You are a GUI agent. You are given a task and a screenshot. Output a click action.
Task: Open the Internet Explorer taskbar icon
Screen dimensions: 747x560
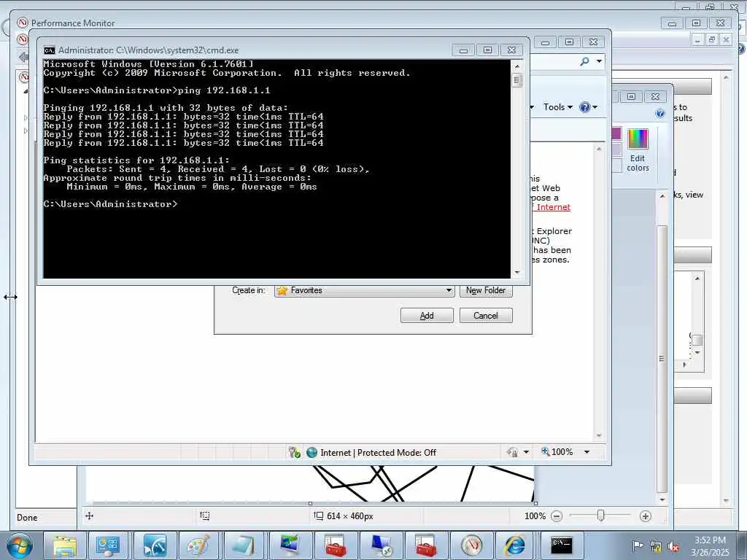(516, 545)
